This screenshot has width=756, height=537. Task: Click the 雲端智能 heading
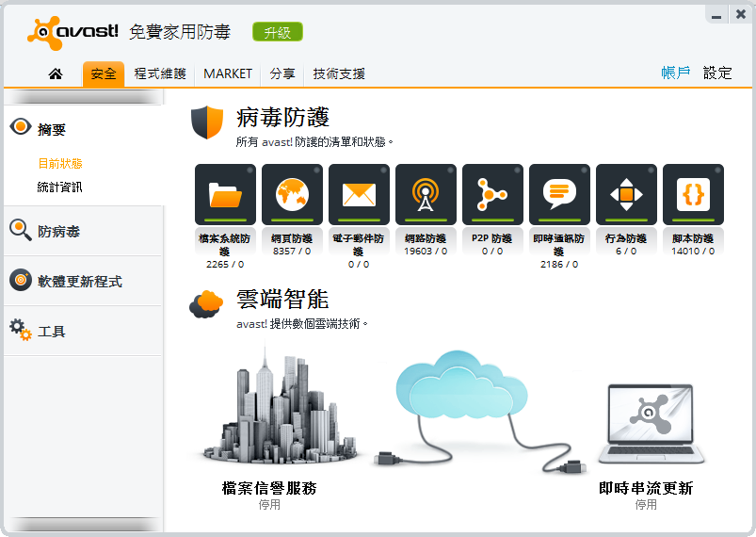(283, 300)
